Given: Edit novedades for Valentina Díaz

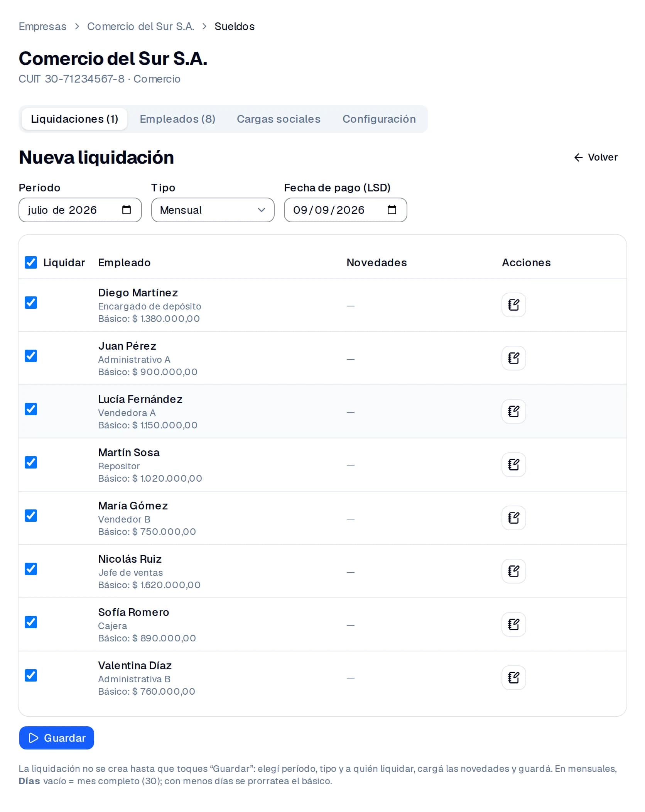Looking at the screenshot, I should [x=513, y=678].
